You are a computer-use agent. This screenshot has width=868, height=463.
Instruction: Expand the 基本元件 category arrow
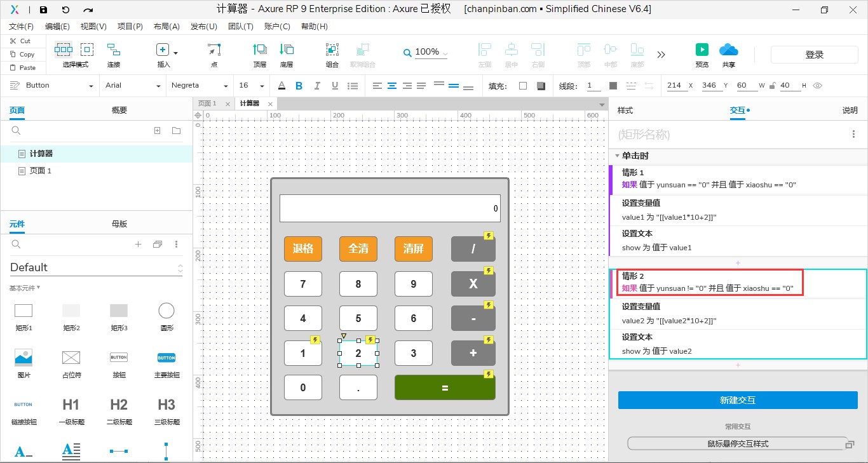click(38, 288)
